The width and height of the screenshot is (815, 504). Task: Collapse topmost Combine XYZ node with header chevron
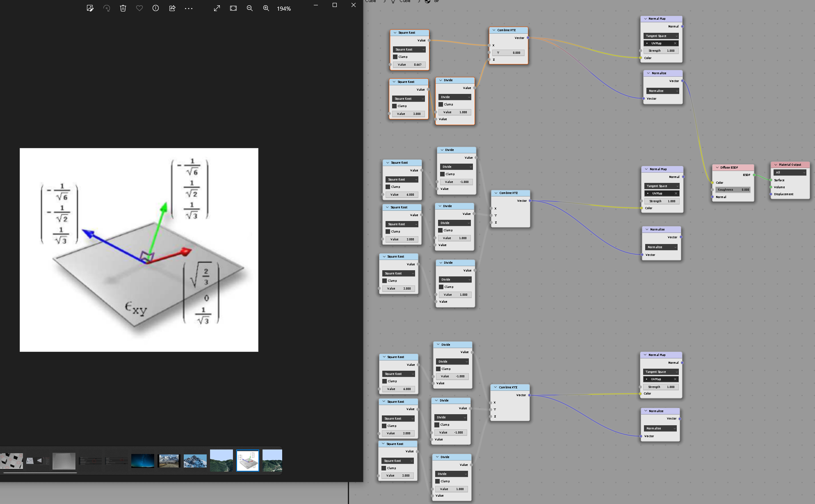click(494, 30)
